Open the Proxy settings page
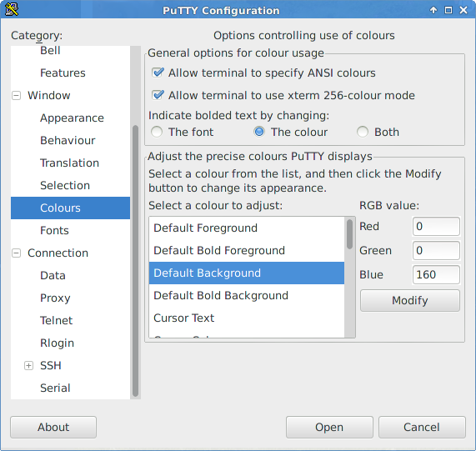The height and width of the screenshot is (451, 476). click(x=55, y=298)
